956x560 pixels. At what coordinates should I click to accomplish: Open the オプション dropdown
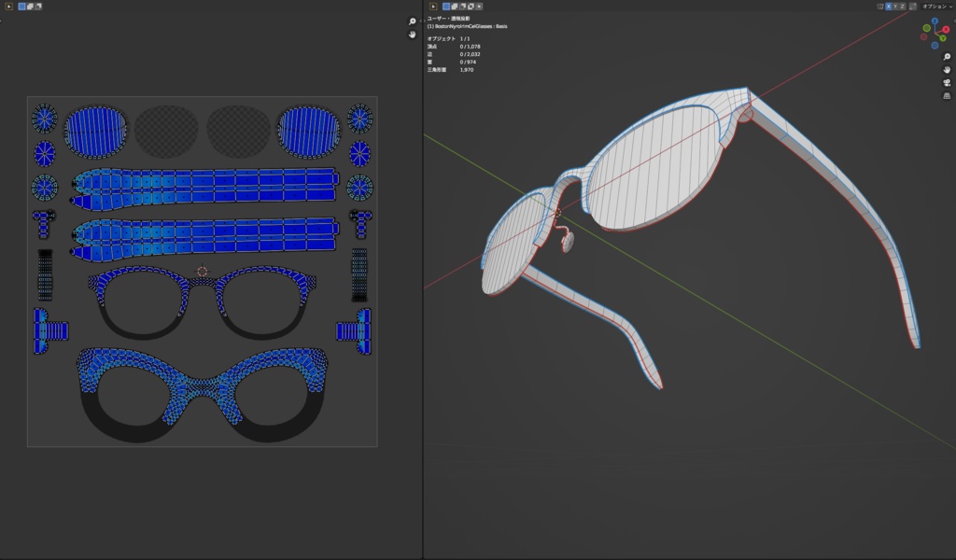935,7
